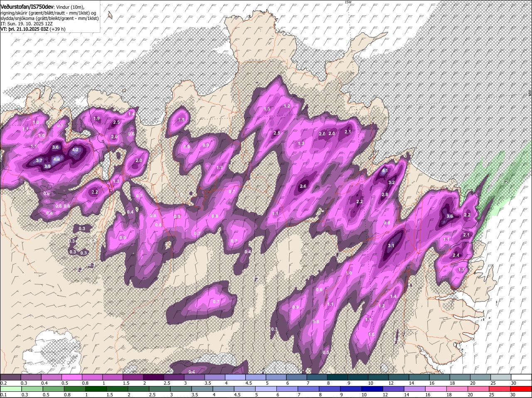Select the pale grey purple-scale swatch labeled 25
This screenshot has height=398, width=532.
tap(501, 377)
